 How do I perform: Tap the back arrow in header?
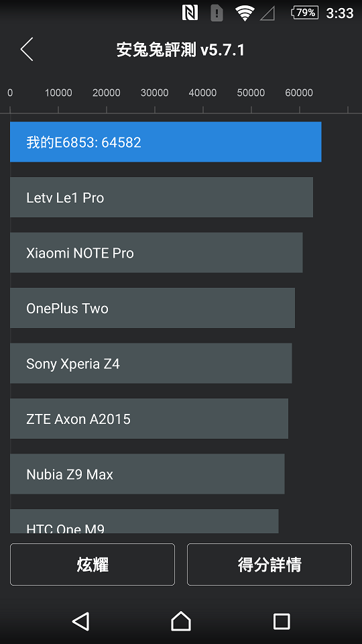click(x=27, y=49)
